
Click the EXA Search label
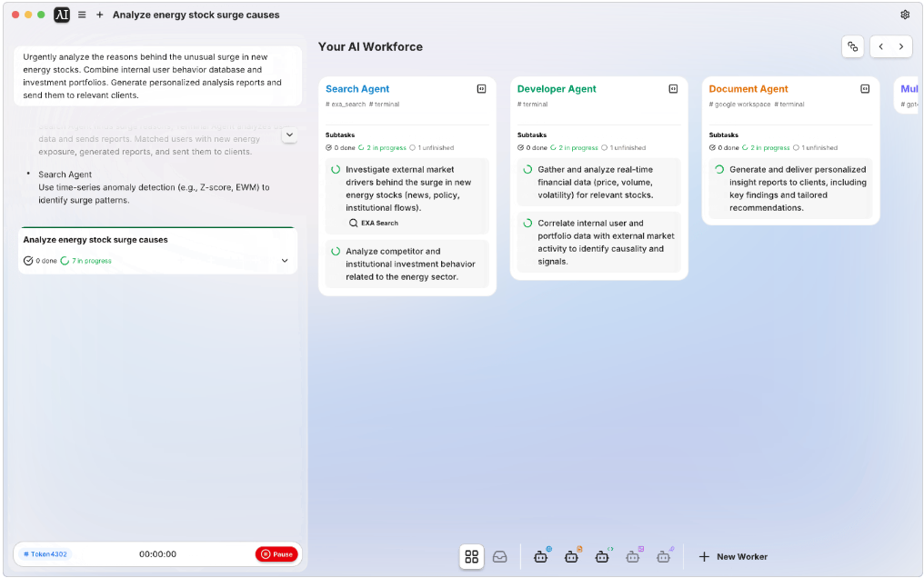379,223
